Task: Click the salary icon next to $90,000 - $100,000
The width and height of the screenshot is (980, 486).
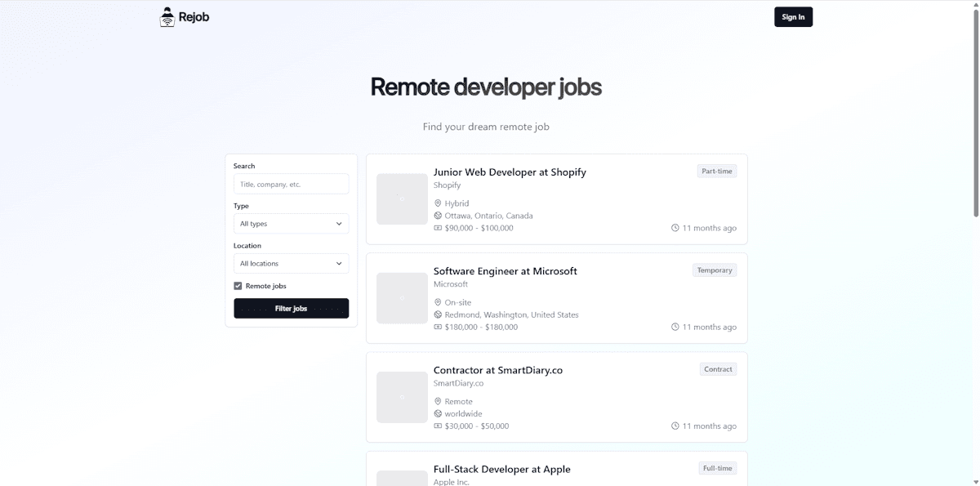Action: [x=438, y=228]
